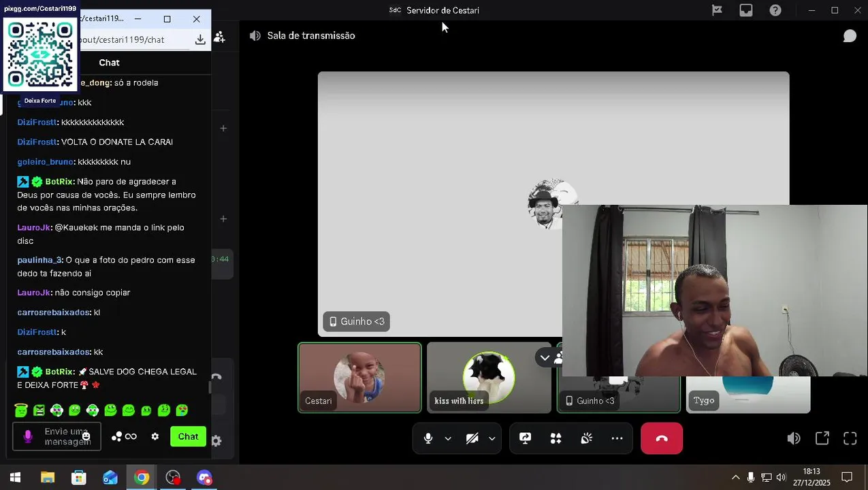Open paulinha_3 username in chat

pos(39,260)
